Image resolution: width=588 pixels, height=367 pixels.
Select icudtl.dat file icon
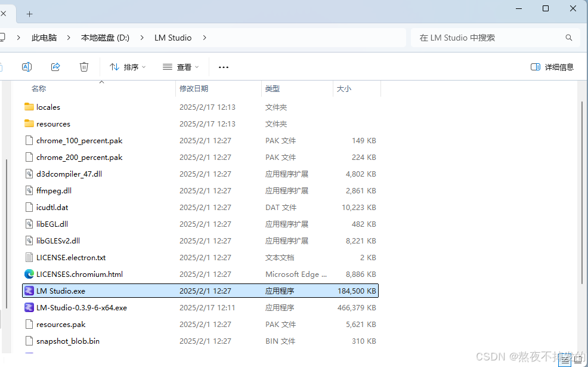(29, 208)
